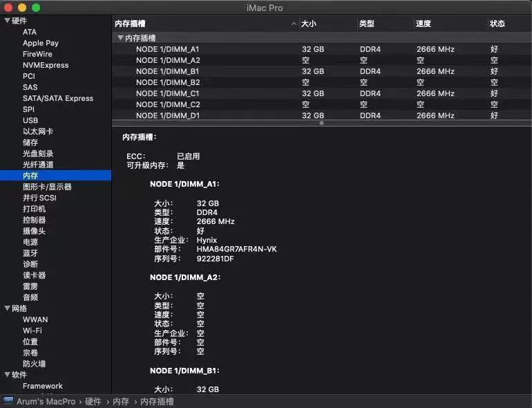Click 硬件 in the path bar

pos(93,402)
